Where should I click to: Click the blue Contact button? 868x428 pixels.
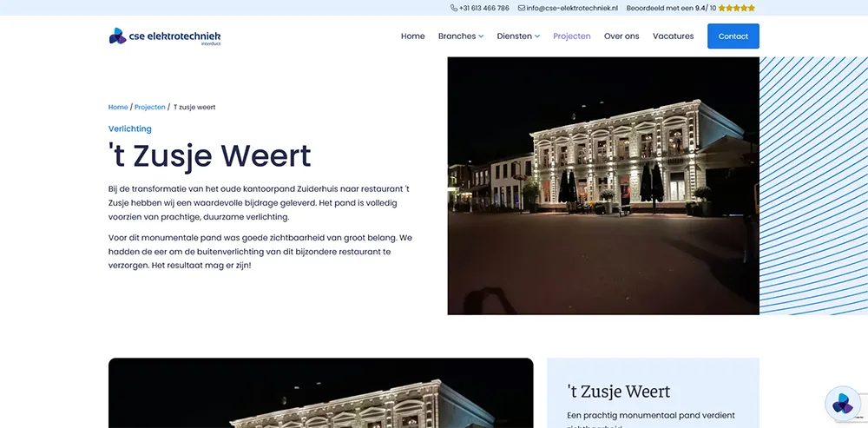tap(733, 36)
